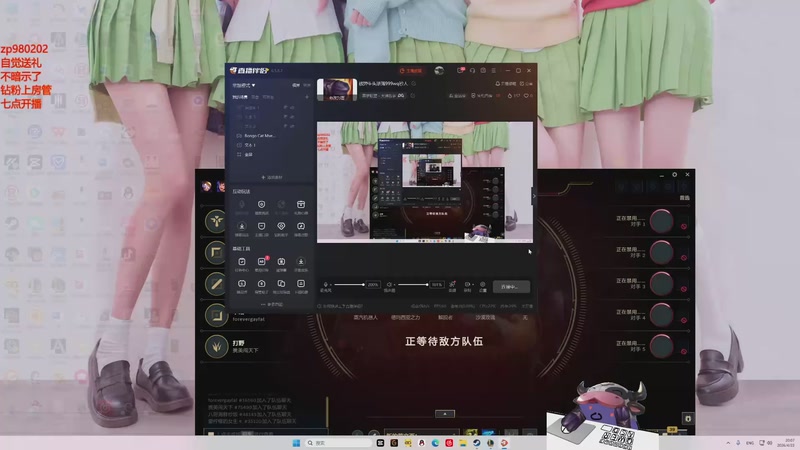Click the flame popularity count 157
The width and height of the screenshot is (800, 450).
pos(513,95)
